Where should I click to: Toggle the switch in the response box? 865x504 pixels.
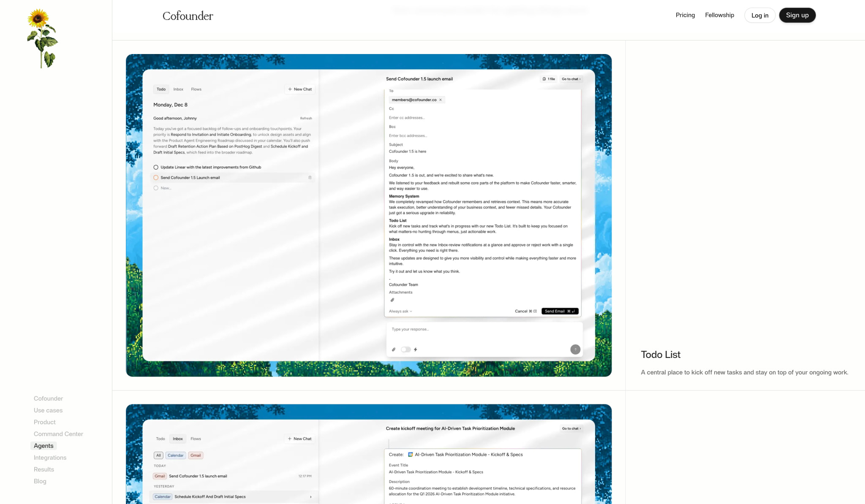pos(405,350)
